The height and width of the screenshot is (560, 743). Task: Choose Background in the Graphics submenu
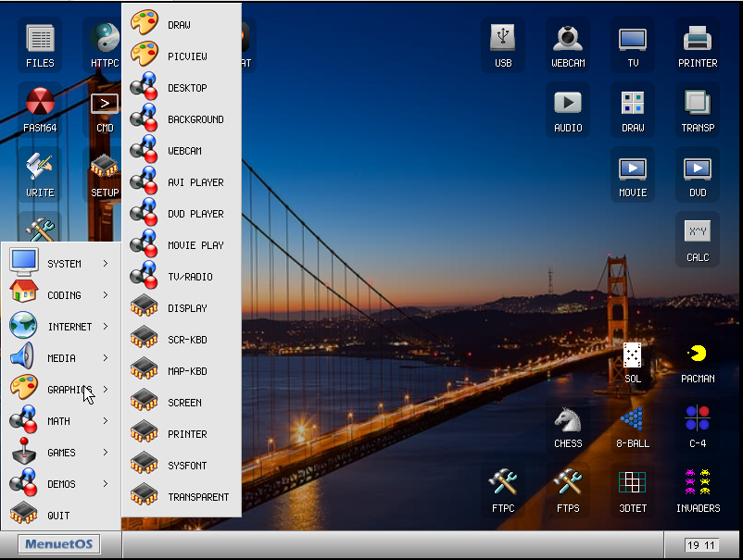[182, 119]
